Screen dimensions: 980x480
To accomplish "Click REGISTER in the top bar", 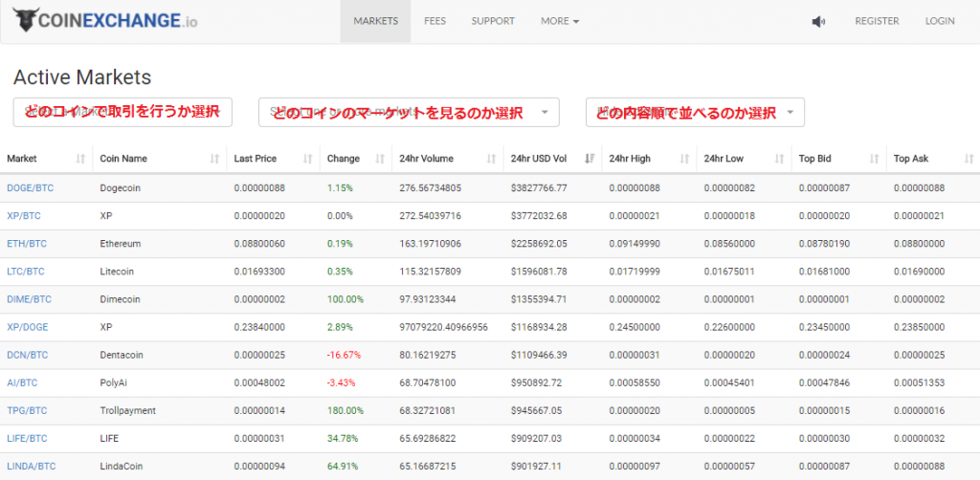I will point(877,21).
